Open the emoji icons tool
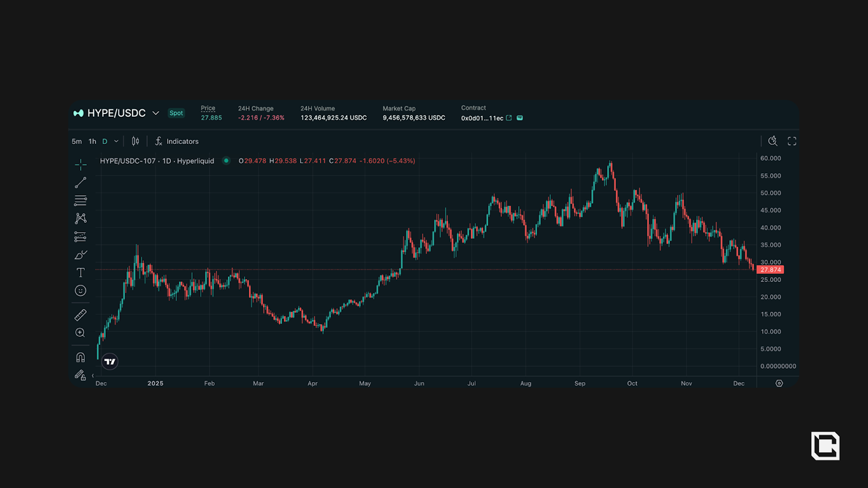 pos(80,291)
